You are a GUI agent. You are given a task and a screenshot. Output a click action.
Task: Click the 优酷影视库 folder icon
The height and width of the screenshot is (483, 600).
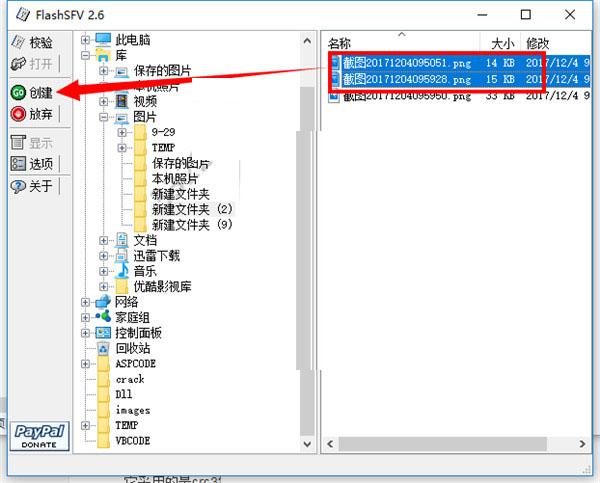122,286
